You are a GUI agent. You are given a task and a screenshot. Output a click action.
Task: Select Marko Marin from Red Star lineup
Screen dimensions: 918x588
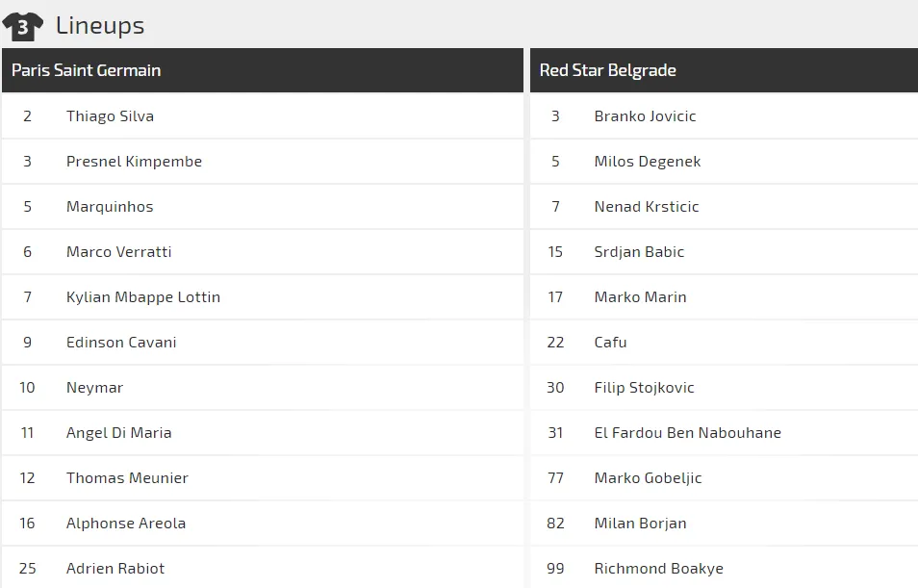tap(640, 297)
